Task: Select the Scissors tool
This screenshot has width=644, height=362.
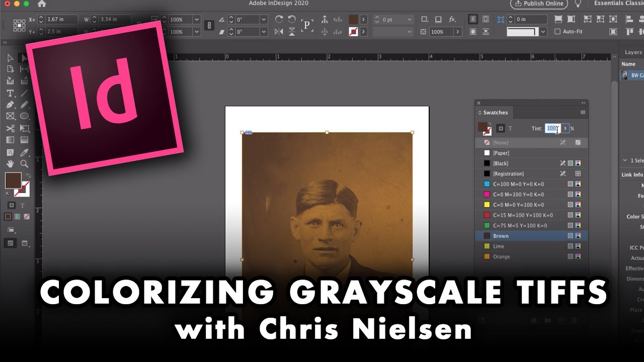Action: pos(10,128)
